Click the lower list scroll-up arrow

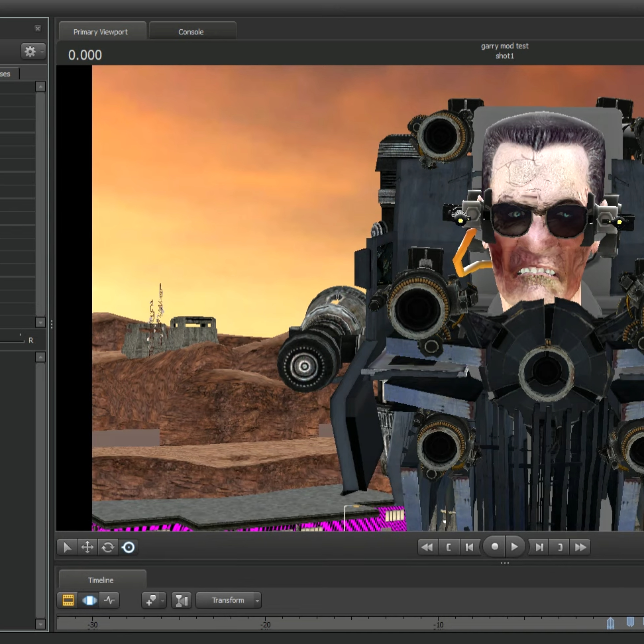[x=40, y=357]
